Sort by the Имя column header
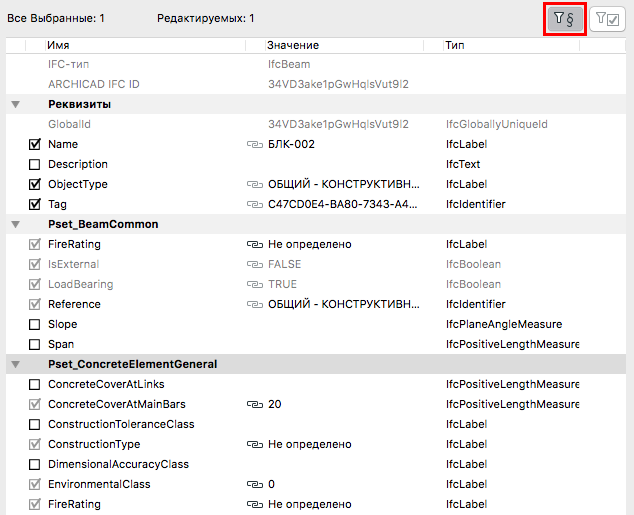 (145, 45)
